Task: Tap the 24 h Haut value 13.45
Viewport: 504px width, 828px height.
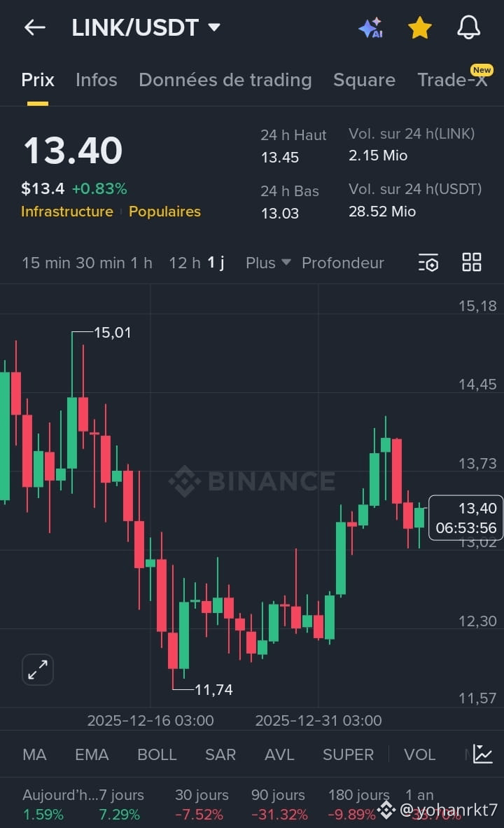Action: click(280, 158)
